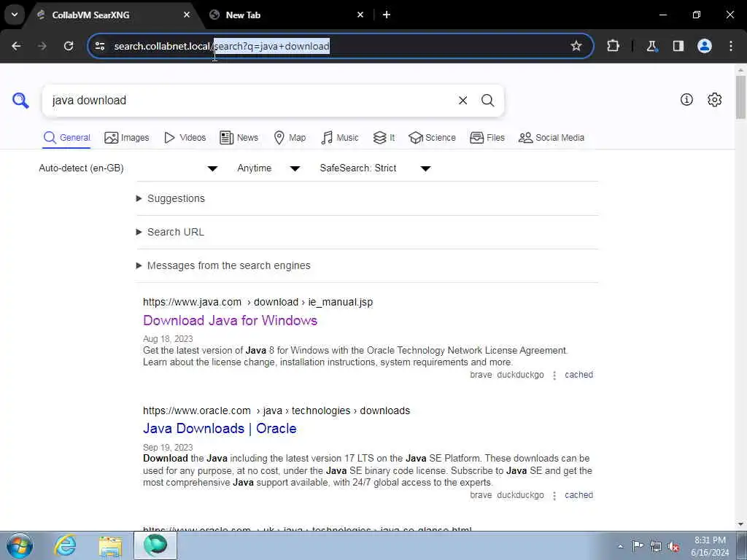Click the browser forward arrow
The image size is (747, 560).
42,46
